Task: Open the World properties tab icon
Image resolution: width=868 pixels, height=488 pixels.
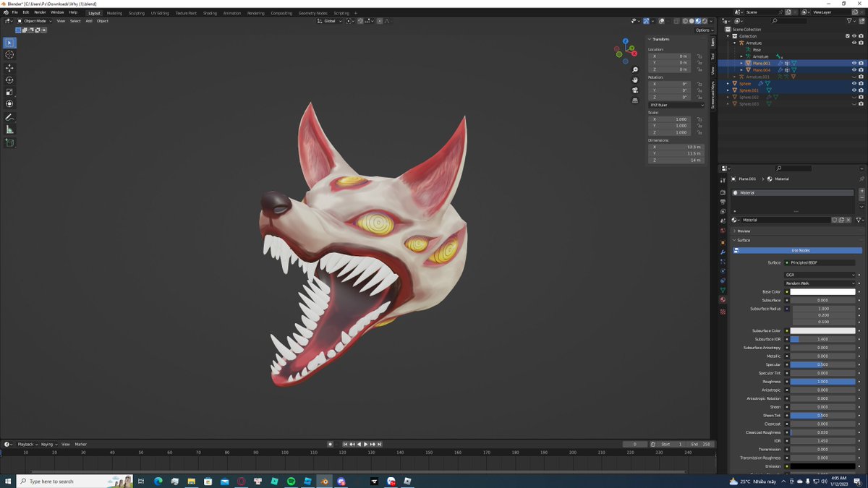Action: coord(723,231)
